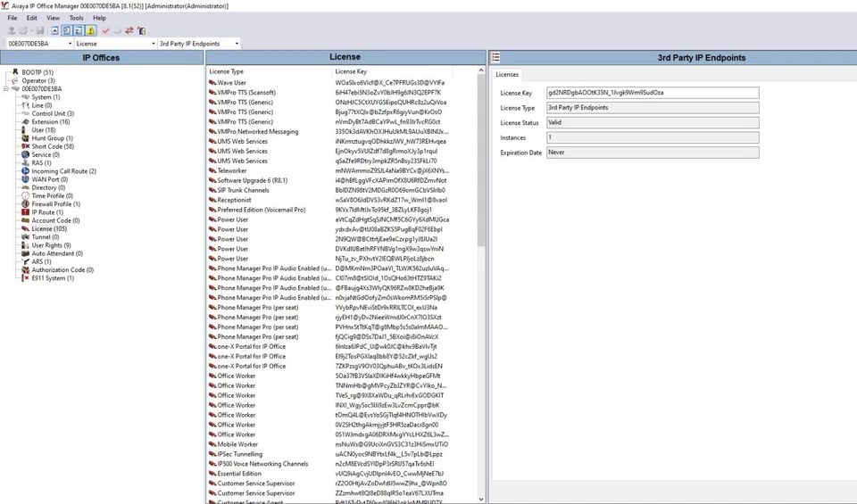Open the dropdown arrow next to open file icon
The image size is (857, 504).
pyautogui.click(x=31, y=30)
